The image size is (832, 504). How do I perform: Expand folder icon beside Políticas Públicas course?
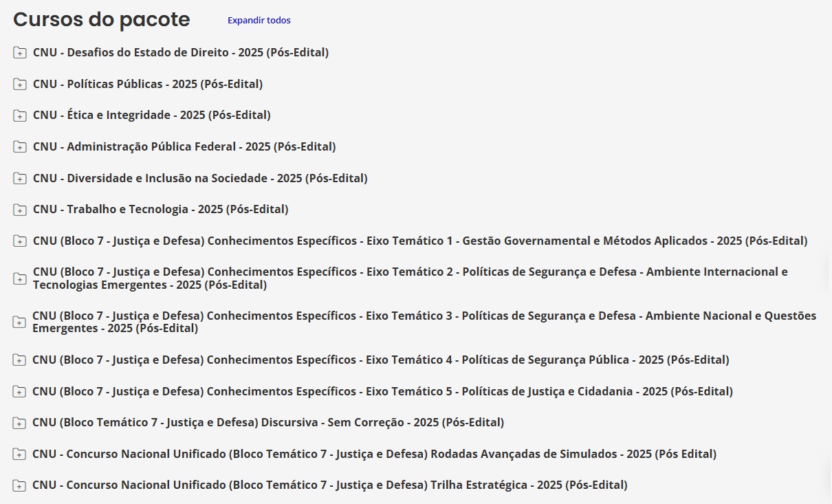pyautogui.click(x=19, y=85)
